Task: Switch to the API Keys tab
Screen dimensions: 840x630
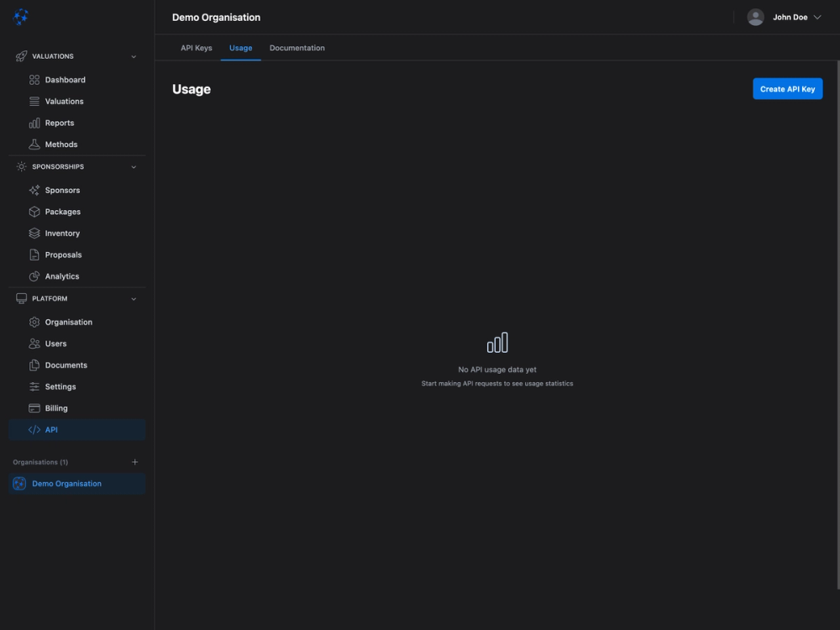Action: tap(196, 48)
